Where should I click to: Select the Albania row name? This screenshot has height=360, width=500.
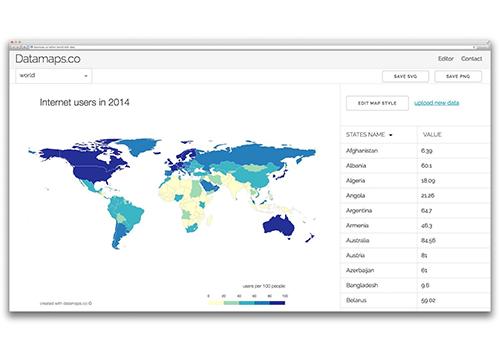click(x=356, y=166)
